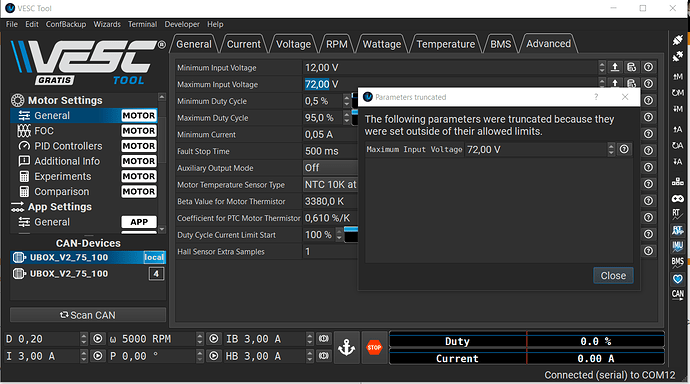The width and height of the screenshot is (690, 384).
Task: Open the Developer menu
Action: click(x=182, y=24)
